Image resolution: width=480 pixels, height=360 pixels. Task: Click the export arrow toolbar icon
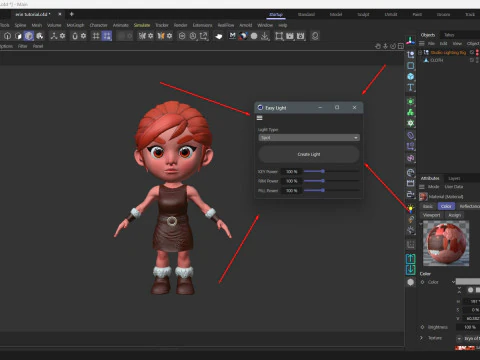click(203, 36)
